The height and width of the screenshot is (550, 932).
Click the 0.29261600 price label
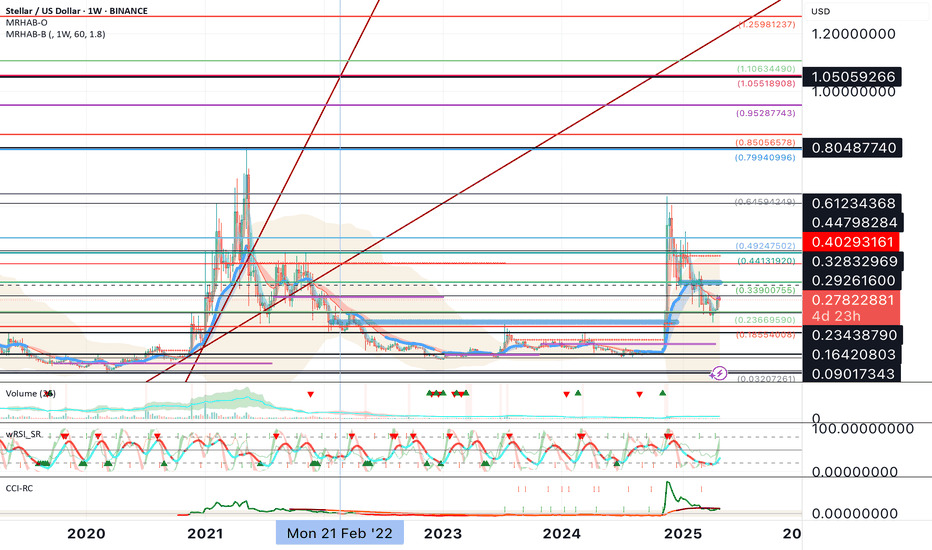click(852, 281)
